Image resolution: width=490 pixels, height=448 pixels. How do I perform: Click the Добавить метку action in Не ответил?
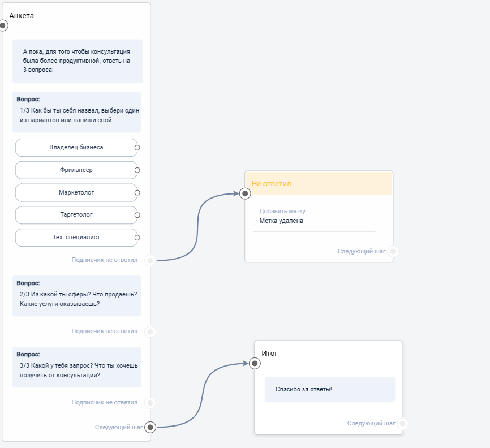pyautogui.click(x=282, y=211)
